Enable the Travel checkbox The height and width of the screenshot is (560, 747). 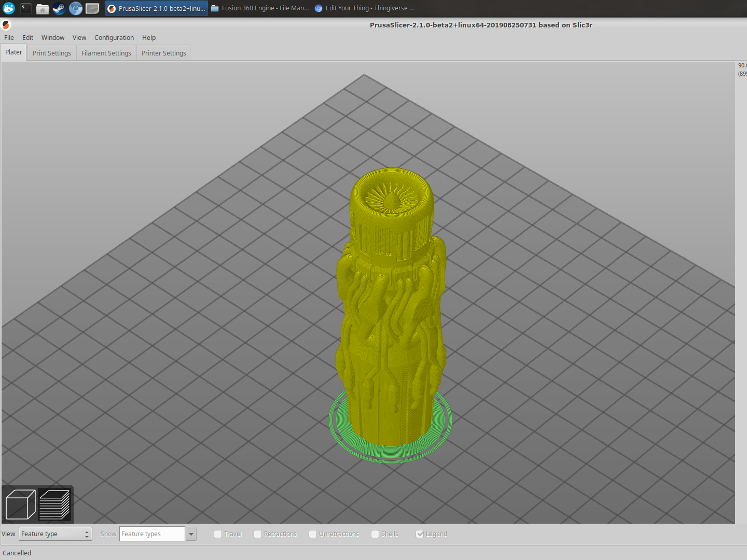pyautogui.click(x=218, y=534)
